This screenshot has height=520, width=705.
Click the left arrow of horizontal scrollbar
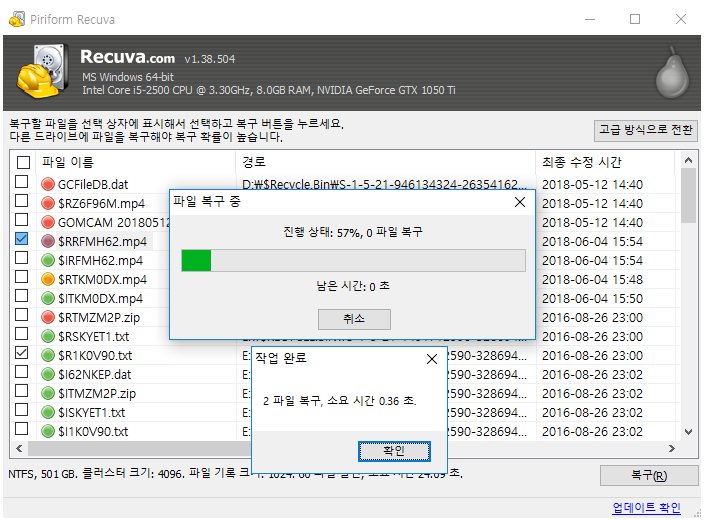pyautogui.click(x=19, y=449)
